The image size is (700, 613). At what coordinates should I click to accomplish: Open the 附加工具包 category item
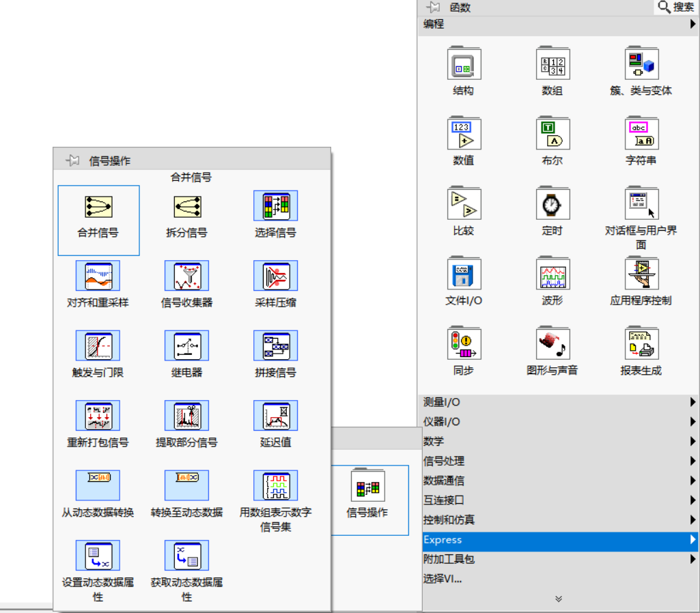(559, 559)
